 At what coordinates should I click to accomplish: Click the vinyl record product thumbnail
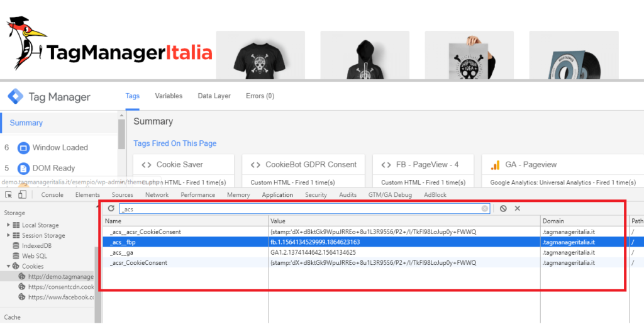pyautogui.click(x=574, y=55)
